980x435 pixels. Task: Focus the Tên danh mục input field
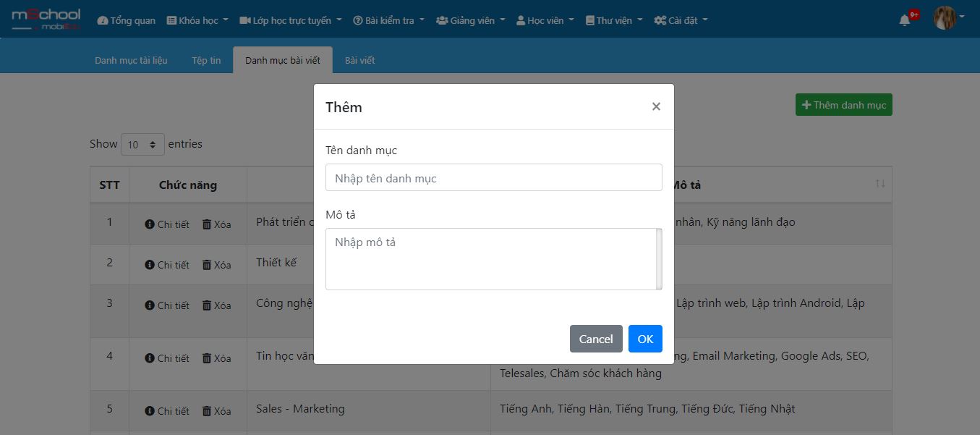coord(494,177)
